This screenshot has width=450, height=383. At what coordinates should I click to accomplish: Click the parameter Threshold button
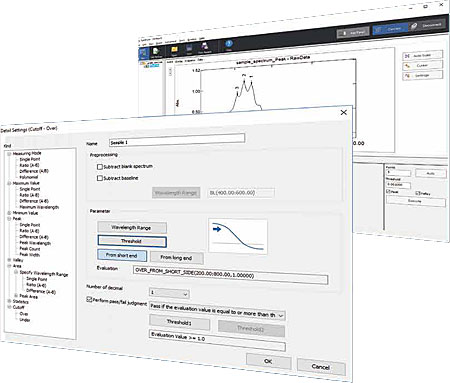132,241
